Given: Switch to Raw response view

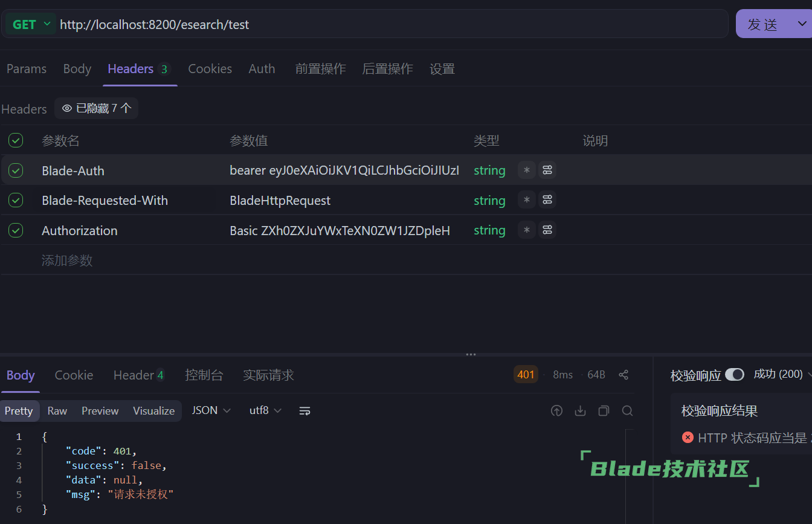Looking at the screenshot, I should [57, 411].
